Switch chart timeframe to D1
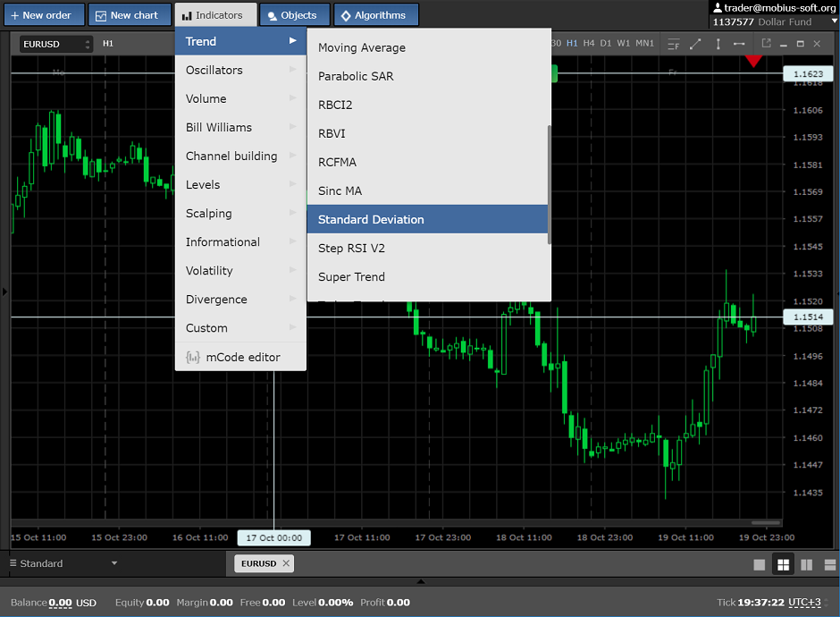This screenshot has height=617, width=840. (x=606, y=44)
